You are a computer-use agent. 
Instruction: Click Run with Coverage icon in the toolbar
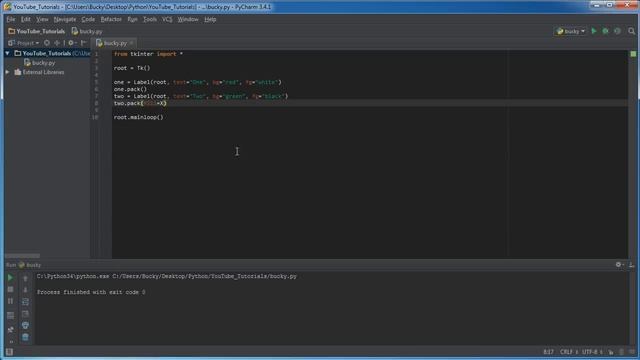coord(617,31)
